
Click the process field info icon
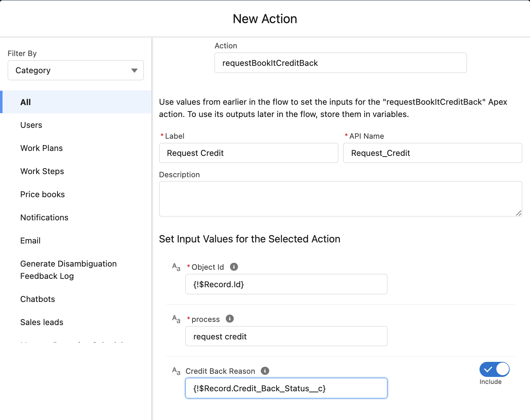point(230,319)
